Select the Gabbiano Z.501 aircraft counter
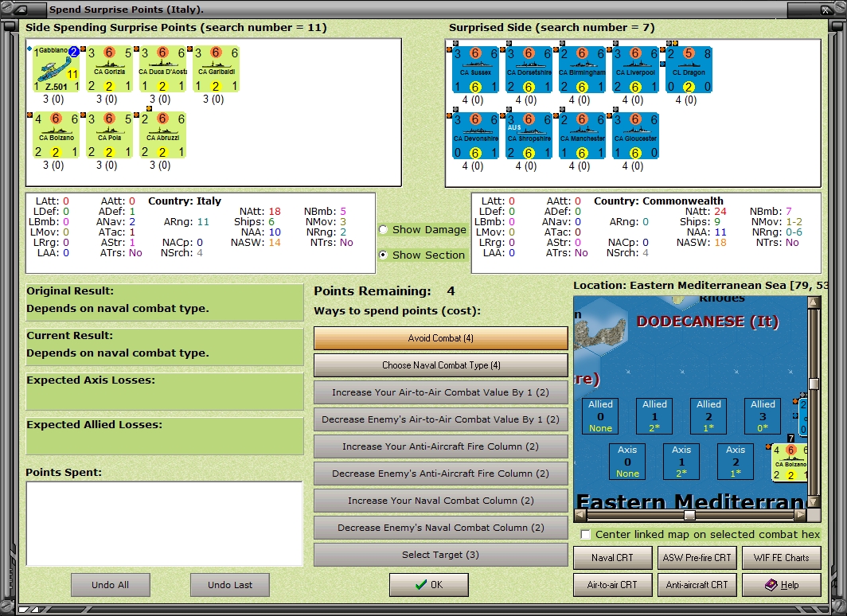Image resolution: width=847 pixels, height=616 pixels. pyautogui.click(x=57, y=68)
